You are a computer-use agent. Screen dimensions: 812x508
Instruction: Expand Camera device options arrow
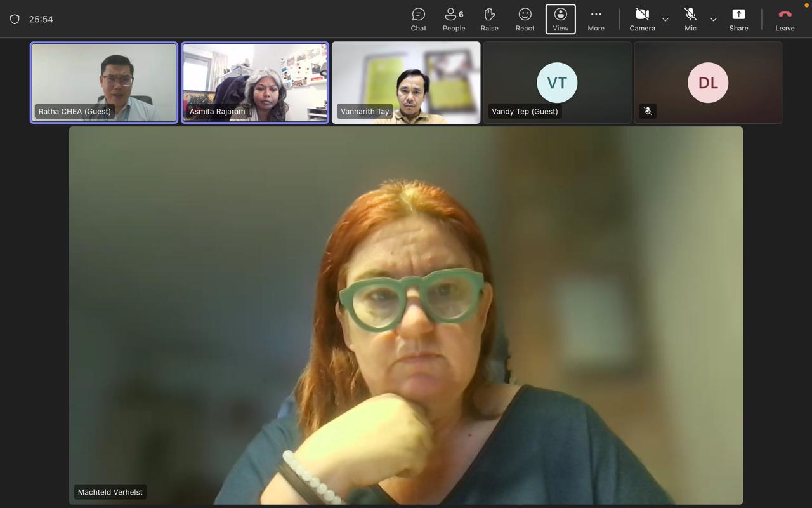665,20
